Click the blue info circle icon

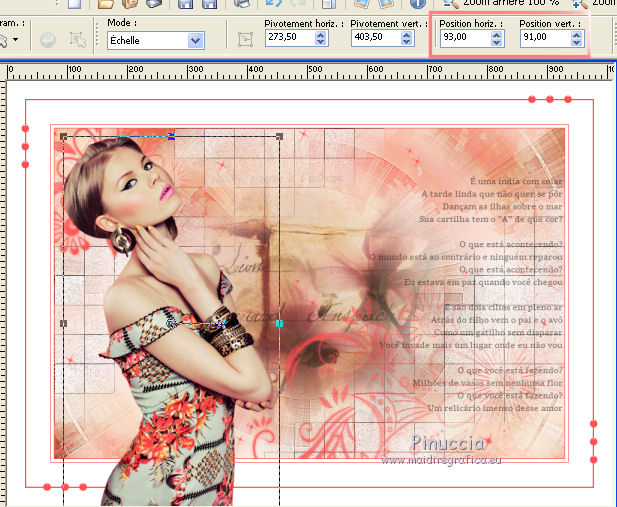tap(417, 4)
